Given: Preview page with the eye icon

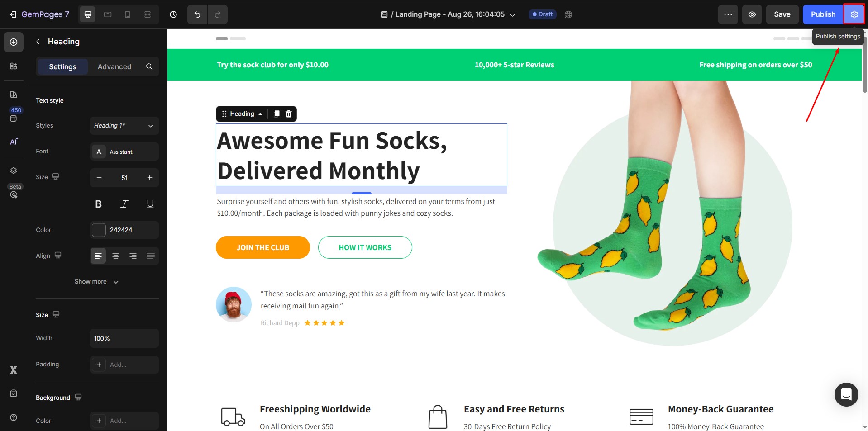Looking at the screenshot, I should click(x=752, y=14).
